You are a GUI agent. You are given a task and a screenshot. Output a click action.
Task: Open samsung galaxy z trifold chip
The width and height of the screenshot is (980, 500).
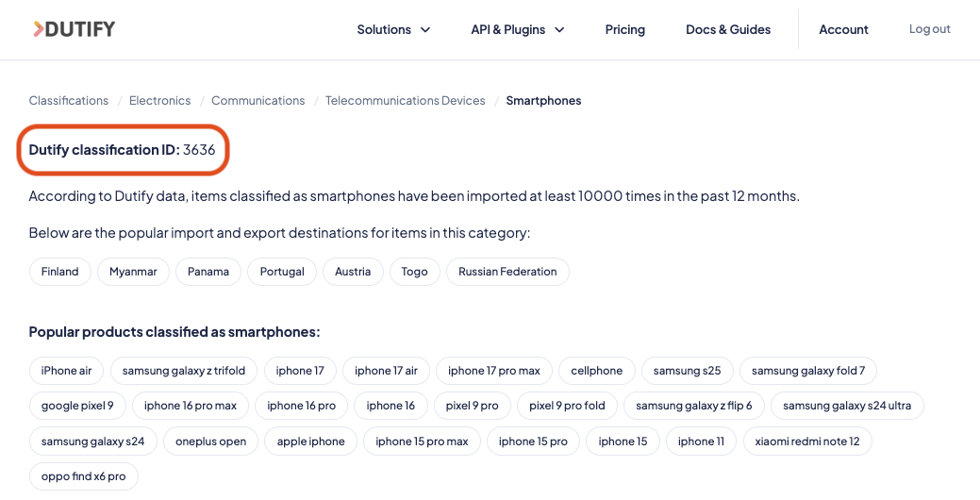click(x=184, y=371)
